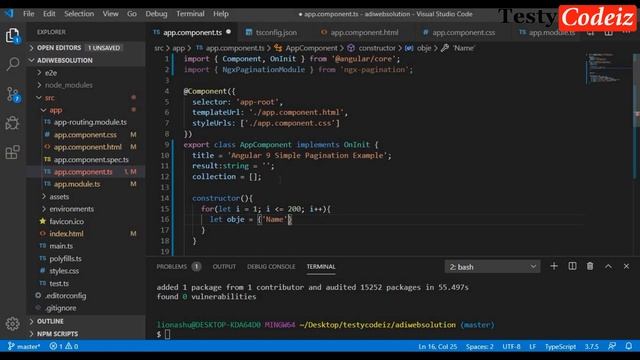
Task: Change TypeScript language mode
Action: coord(560,347)
